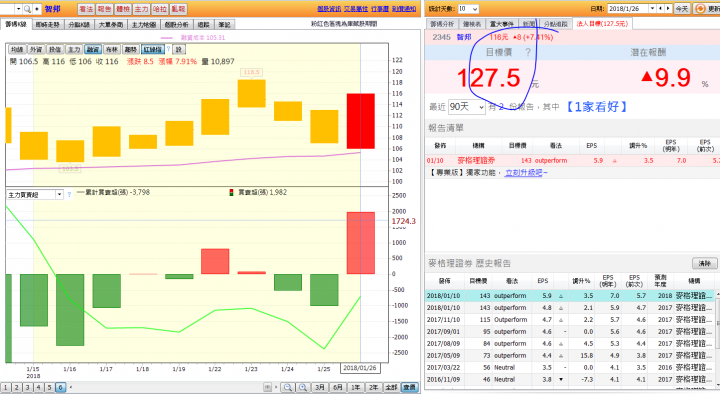720x394 pixels.
Task: Click the dot button next to the search icon
Action: (37, 9)
